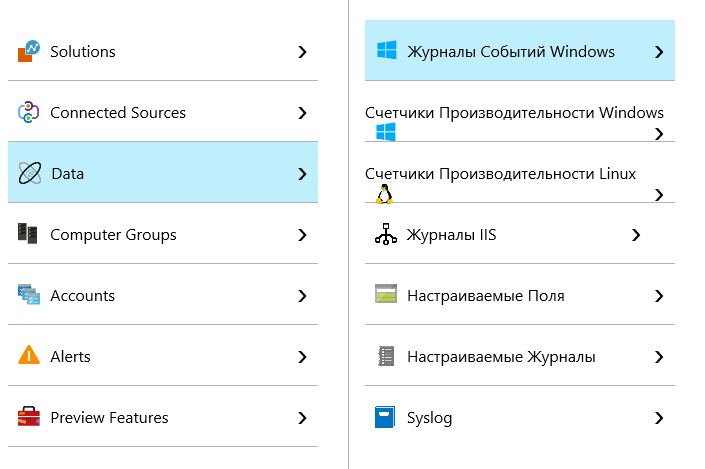Click chevron next to Syslog
The image size is (705, 469).
tap(658, 417)
